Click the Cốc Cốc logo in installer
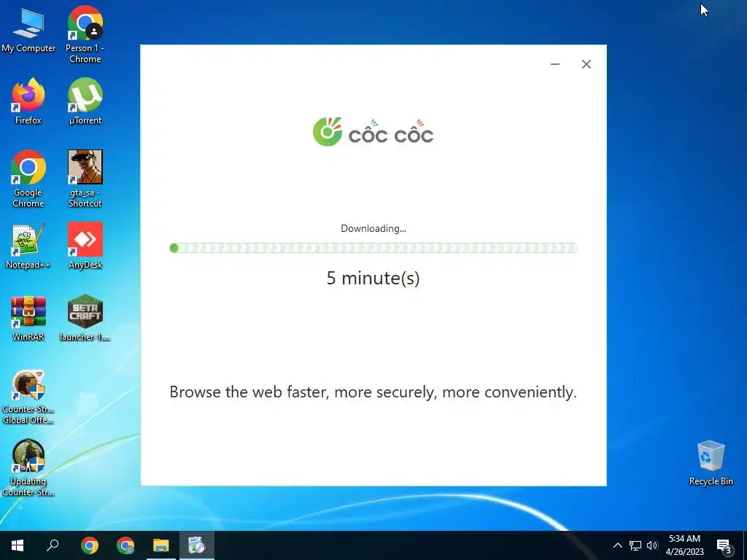The image size is (747, 560). [373, 132]
